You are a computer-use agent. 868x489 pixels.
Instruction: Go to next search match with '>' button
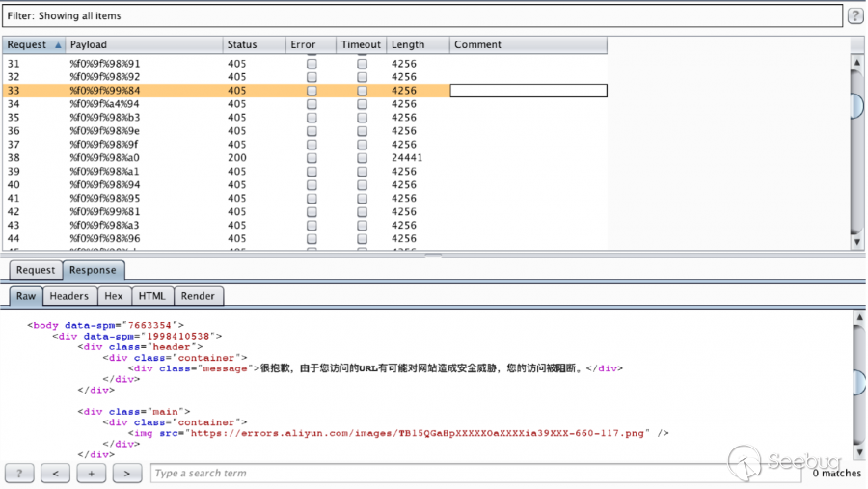pyautogui.click(x=127, y=473)
